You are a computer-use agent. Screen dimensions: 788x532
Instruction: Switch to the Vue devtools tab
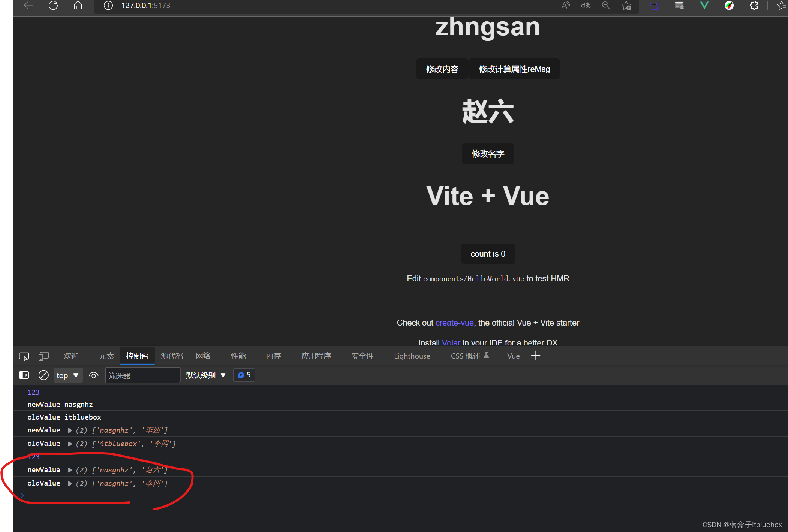tap(513, 356)
